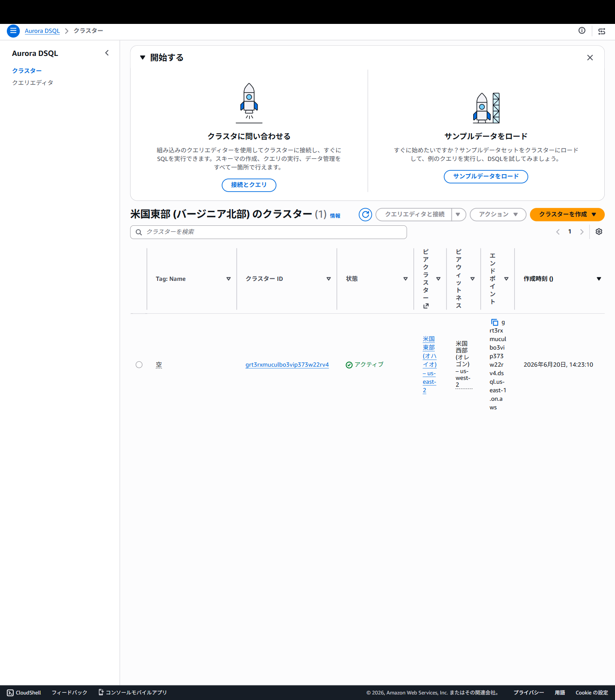615x700 pixels.
Task: Open コンソールモバイルアプリ link
Action: (x=133, y=693)
